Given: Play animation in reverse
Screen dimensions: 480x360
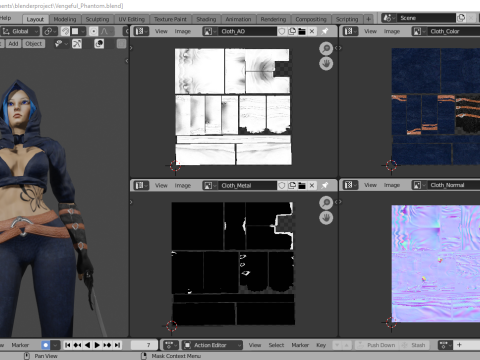Looking at the screenshot, I should pyautogui.click(x=87, y=345).
